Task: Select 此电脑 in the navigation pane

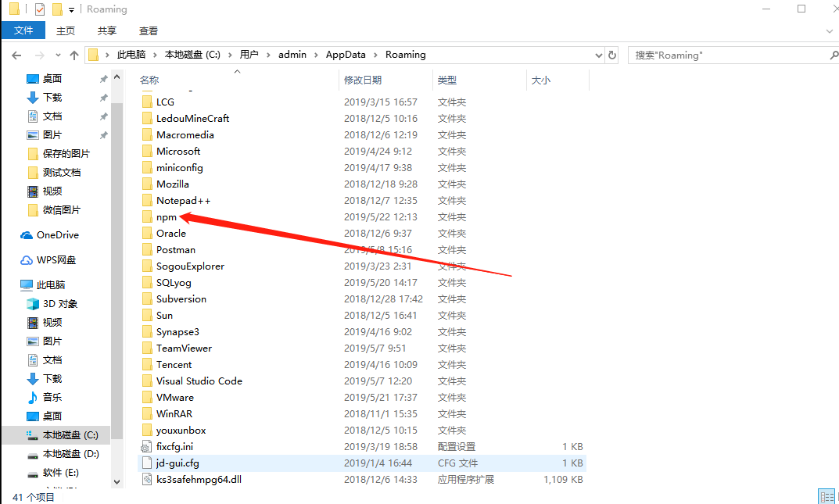Action: point(50,285)
